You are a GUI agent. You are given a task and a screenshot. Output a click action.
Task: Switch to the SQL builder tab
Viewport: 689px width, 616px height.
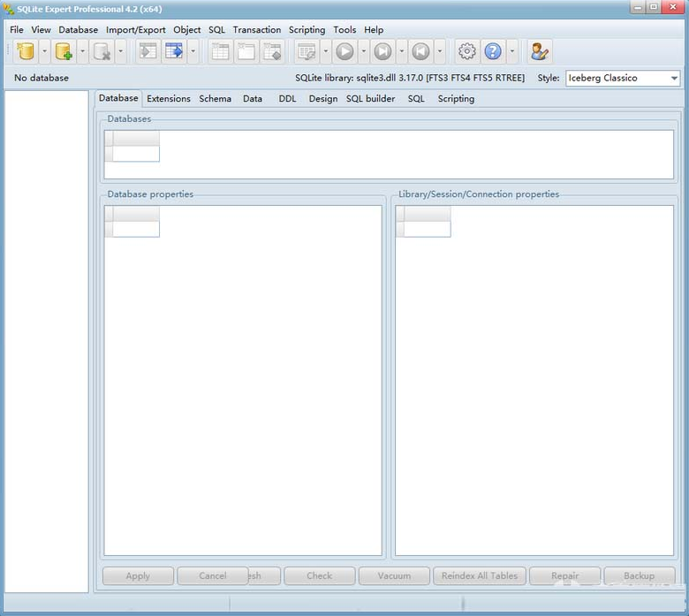(x=370, y=99)
